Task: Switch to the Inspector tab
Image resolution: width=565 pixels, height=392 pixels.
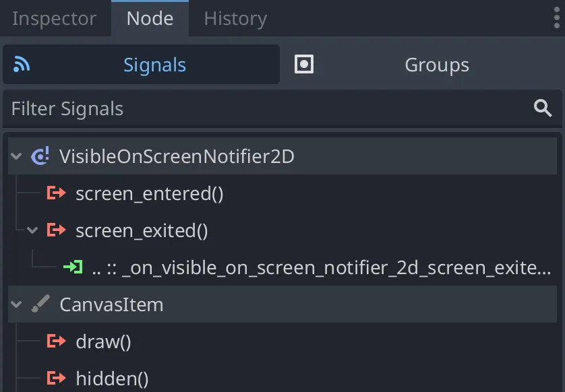Action: point(54,19)
